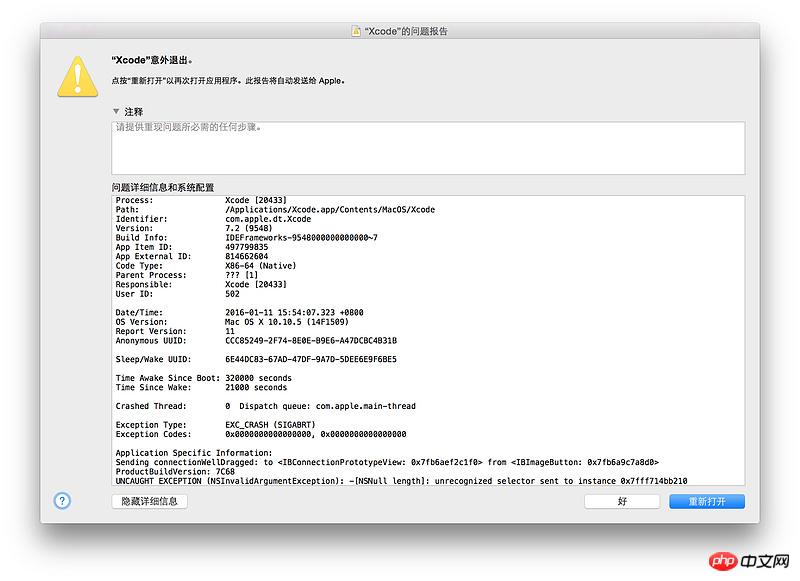Click crashed thread com.apple.main-thread line
This screenshot has height=581, width=800.
[265, 406]
